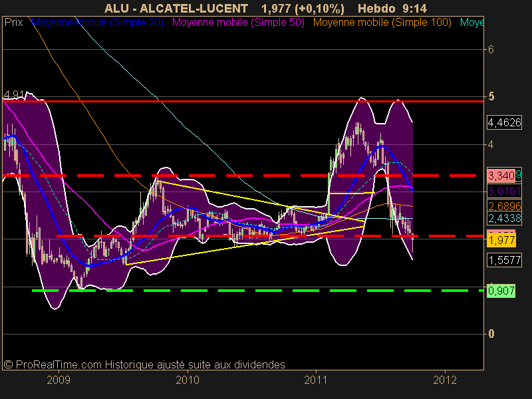Click the price scale value 4

[491, 144]
